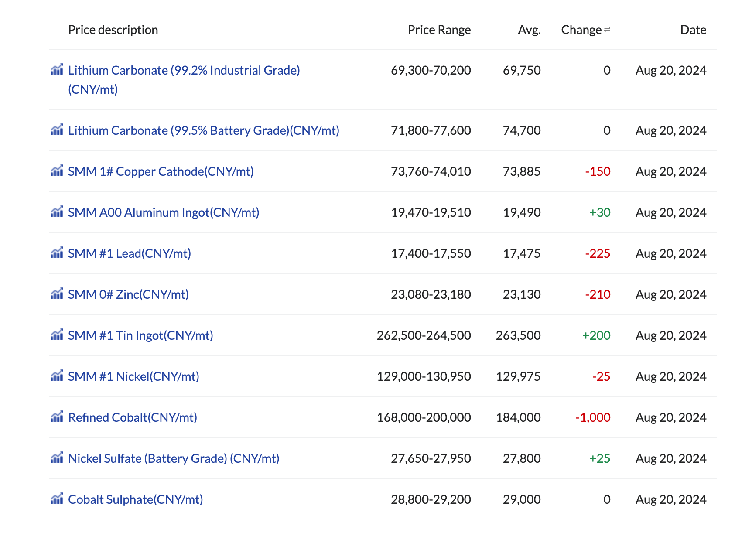Click chart icon next to SMM #1 Lead
752x560 pixels.
coord(57,253)
